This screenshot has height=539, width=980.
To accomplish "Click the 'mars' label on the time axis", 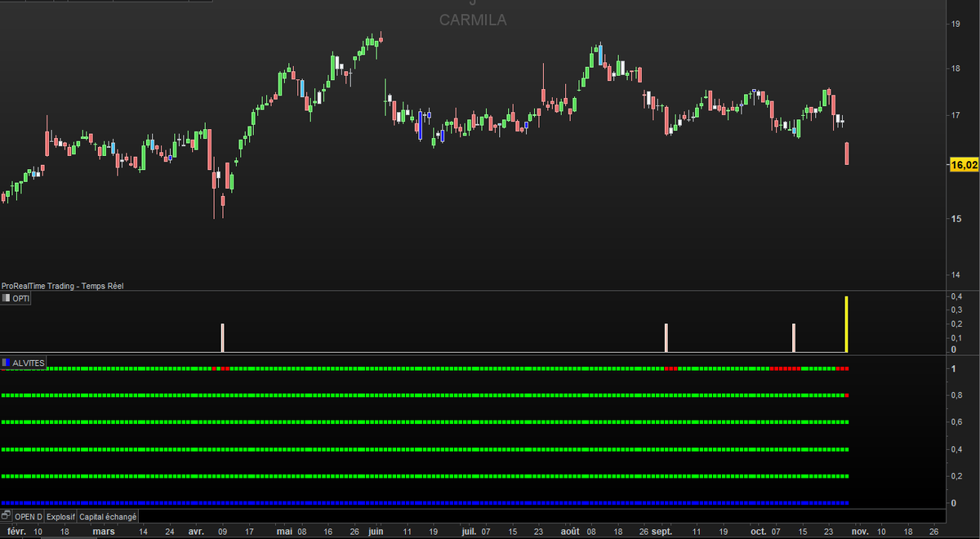I will pos(104,531).
